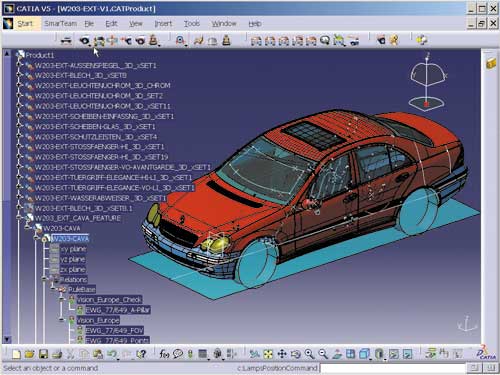Expand the W203-EXT-WASSERABWEISER node
Screen dimensions: 500x375
(19, 198)
